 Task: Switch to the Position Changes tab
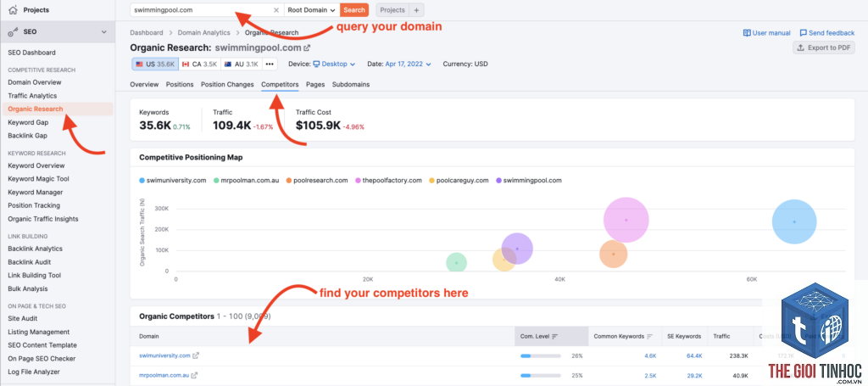227,84
